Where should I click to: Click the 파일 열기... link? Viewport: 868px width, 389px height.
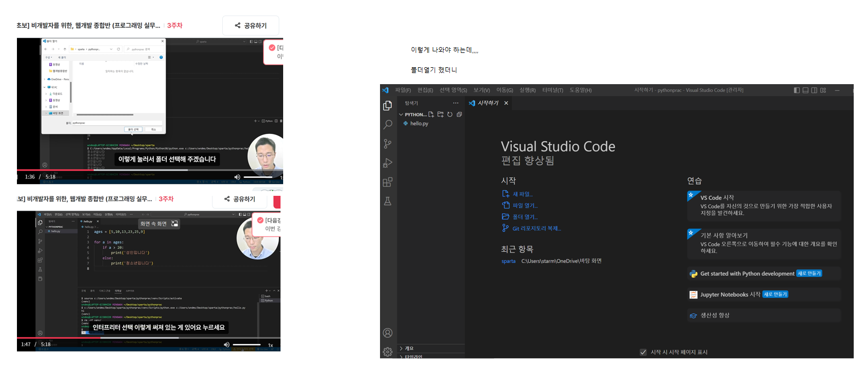pos(525,205)
